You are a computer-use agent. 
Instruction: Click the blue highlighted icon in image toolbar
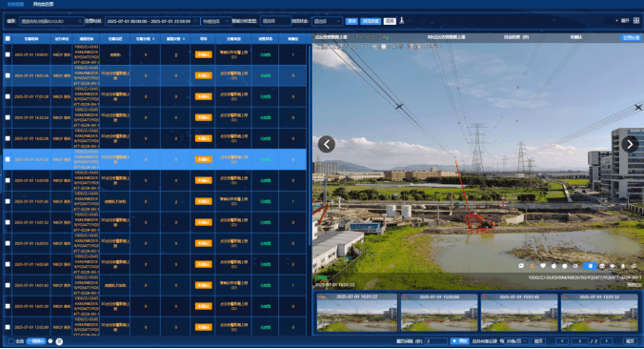coord(591,266)
